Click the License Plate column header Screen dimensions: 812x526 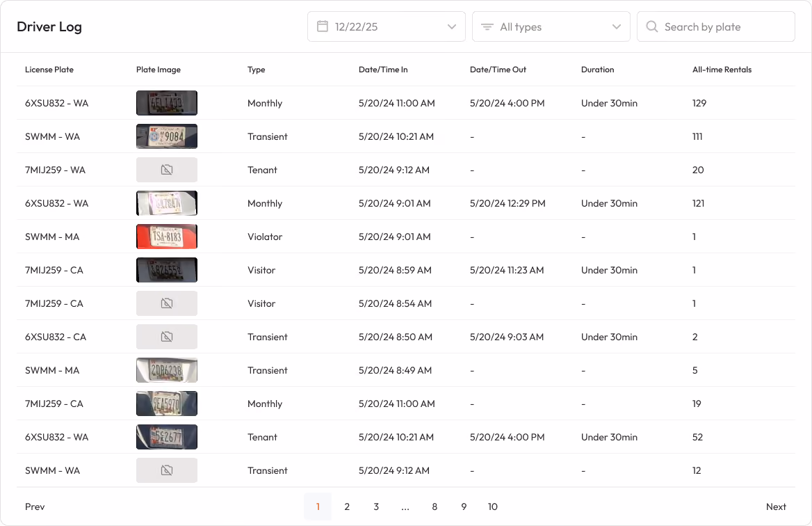tap(49, 70)
